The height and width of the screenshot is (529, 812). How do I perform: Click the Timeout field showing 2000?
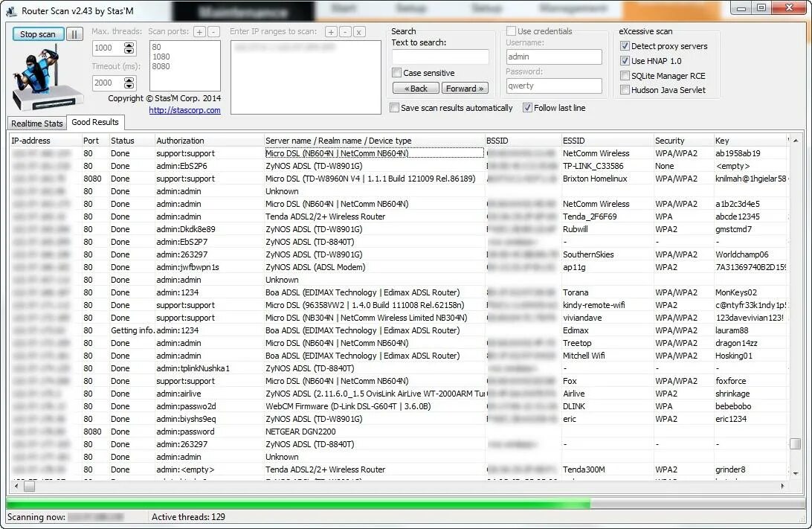coord(109,83)
